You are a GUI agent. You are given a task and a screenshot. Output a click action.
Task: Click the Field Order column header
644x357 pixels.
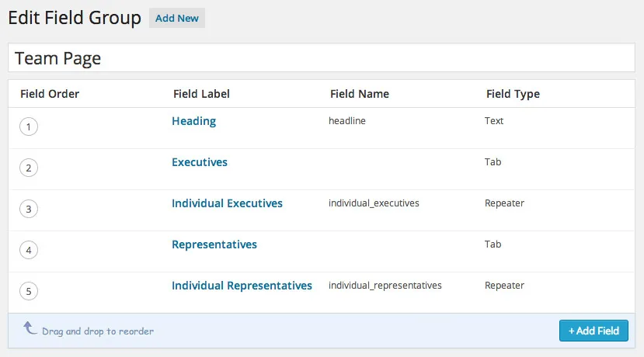pos(50,94)
